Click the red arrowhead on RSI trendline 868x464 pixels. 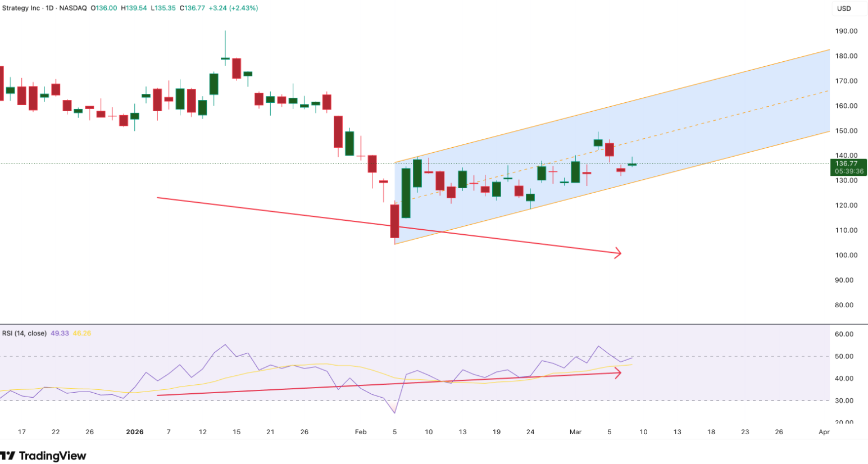(618, 372)
